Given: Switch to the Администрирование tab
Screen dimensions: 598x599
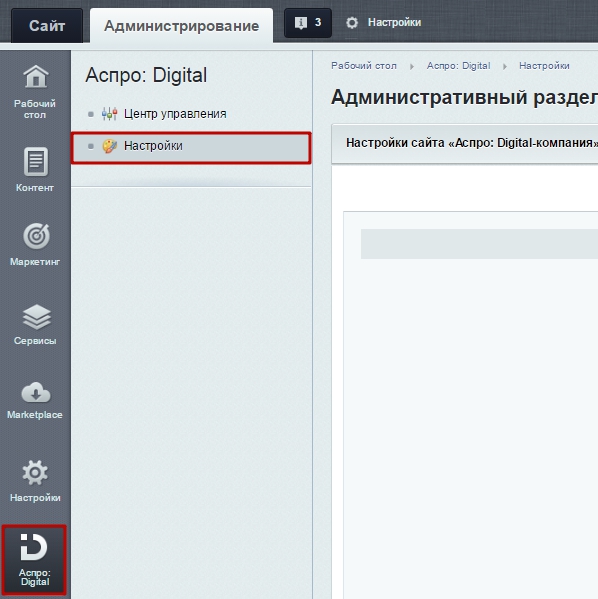Looking at the screenshot, I should tap(182, 26).
